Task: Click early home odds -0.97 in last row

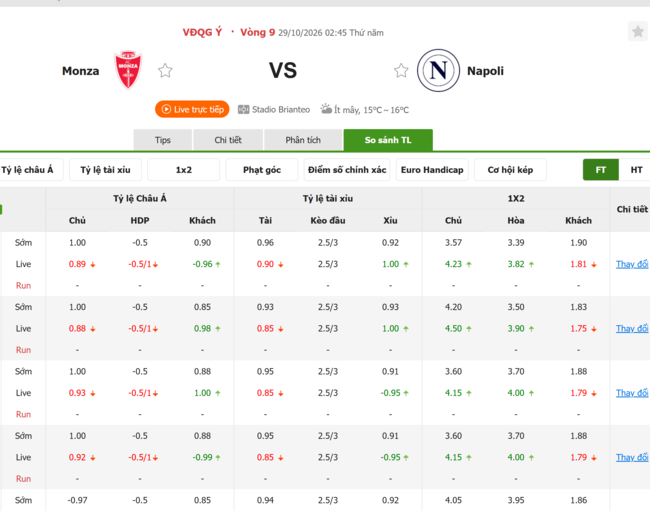Action: coord(78,500)
